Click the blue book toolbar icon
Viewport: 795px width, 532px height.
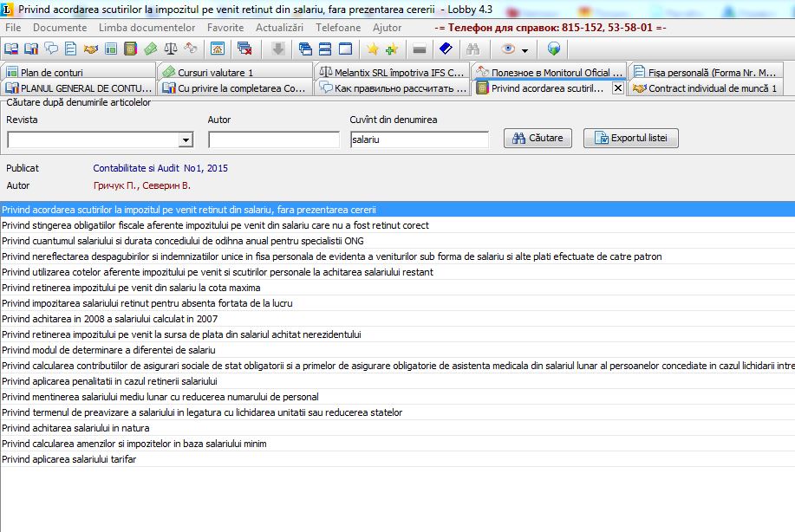[x=446, y=49]
